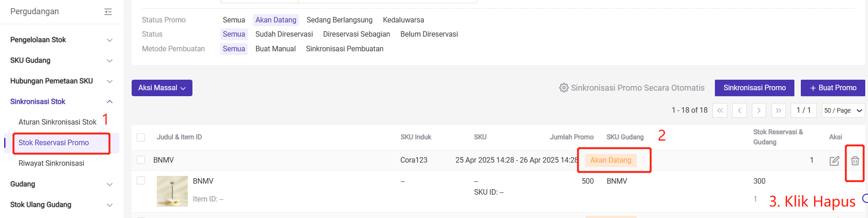Tick the select-all checkbox in table header
Screen dimensions: 868x218
[x=141, y=137]
